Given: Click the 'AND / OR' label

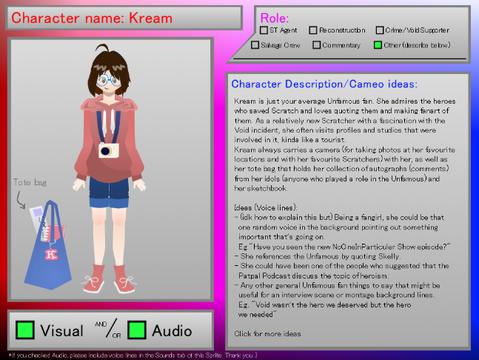Looking at the screenshot, I should [x=108, y=329].
